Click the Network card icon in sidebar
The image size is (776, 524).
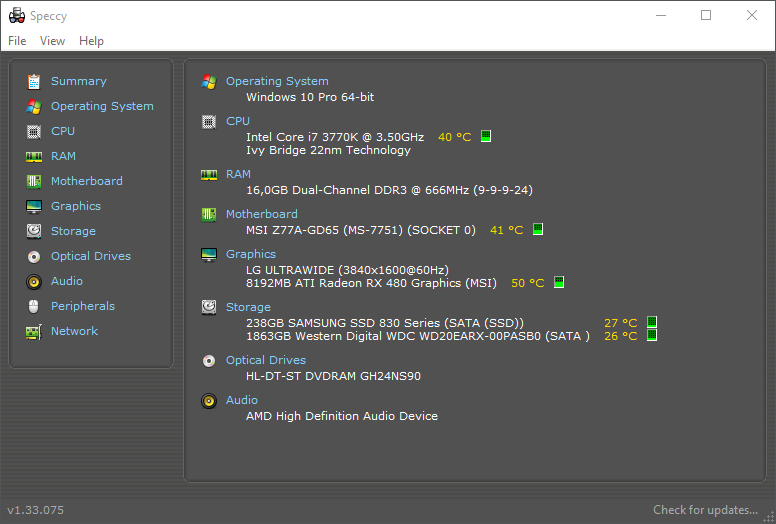click(x=34, y=332)
